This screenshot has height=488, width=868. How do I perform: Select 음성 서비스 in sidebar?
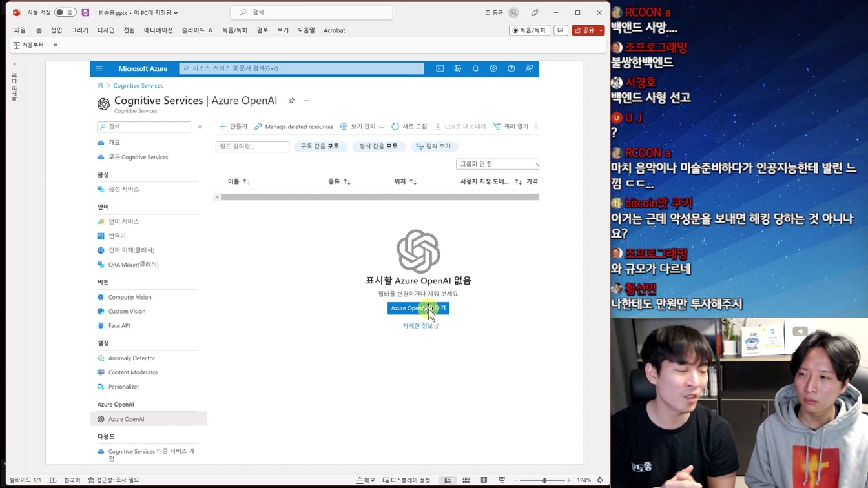coord(123,189)
